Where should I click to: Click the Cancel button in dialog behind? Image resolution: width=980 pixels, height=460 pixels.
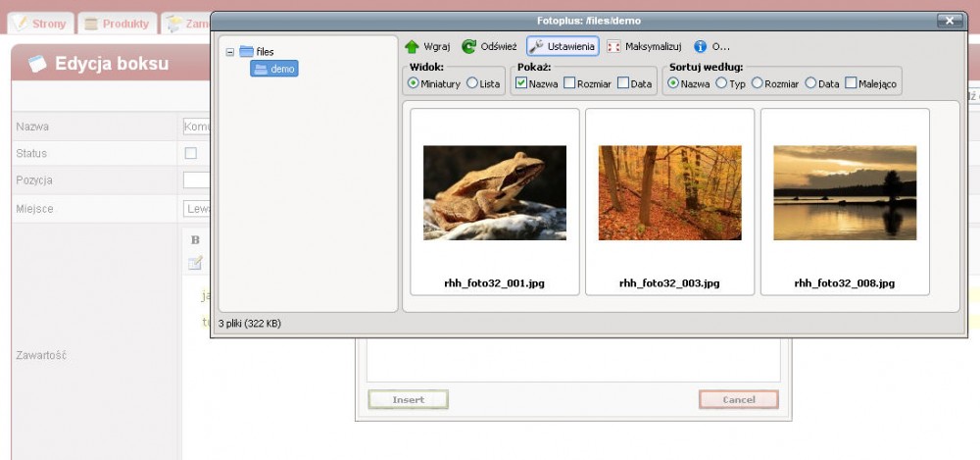[739, 399]
